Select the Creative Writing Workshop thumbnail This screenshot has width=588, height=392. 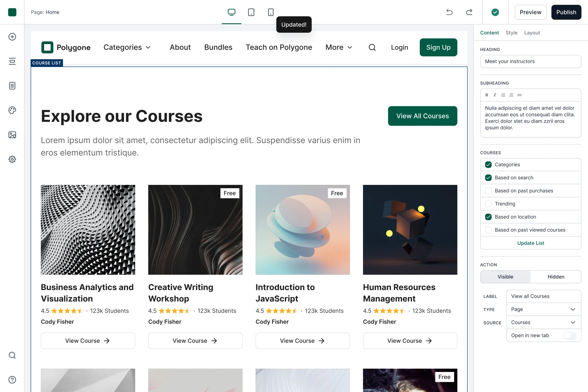coord(195,230)
